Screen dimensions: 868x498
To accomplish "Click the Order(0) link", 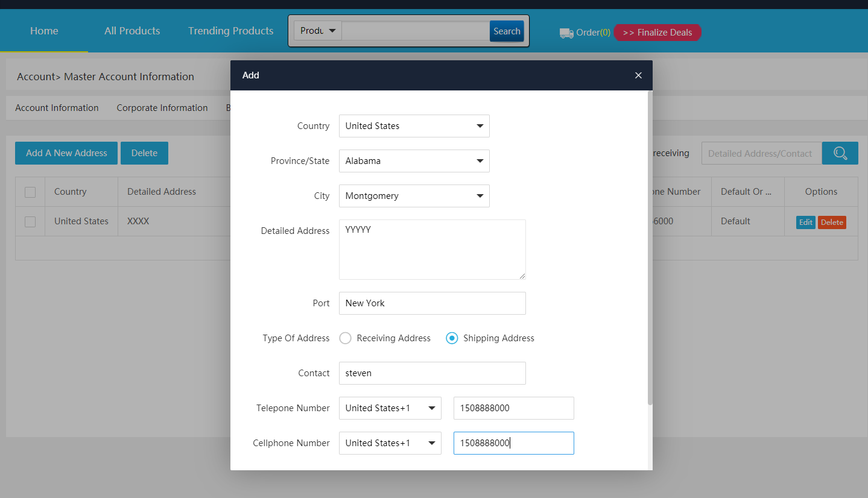I will pyautogui.click(x=593, y=33).
